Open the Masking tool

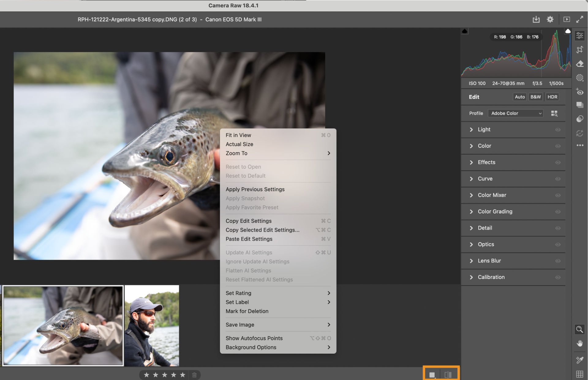point(579,77)
